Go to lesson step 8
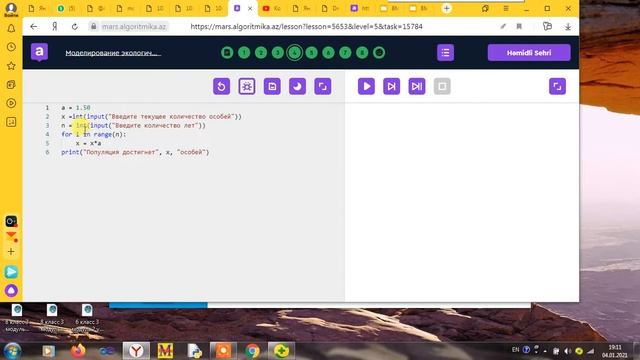The width and height of the screenshot is (640, 360). (x=362, y=53)
